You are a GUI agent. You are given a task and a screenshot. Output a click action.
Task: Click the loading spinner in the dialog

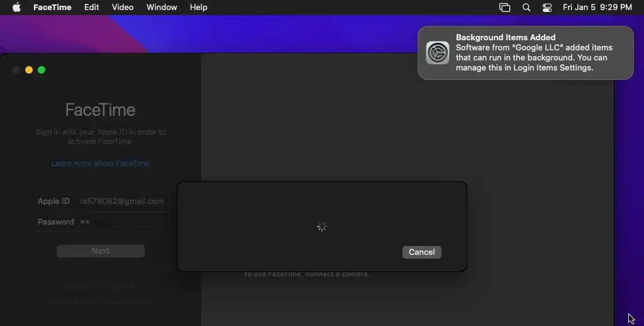click(322, 227)
